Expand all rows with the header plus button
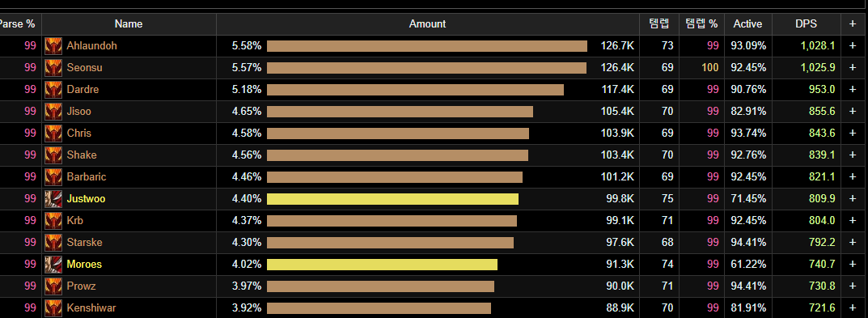The image size is (868, 318). (853, 23)
